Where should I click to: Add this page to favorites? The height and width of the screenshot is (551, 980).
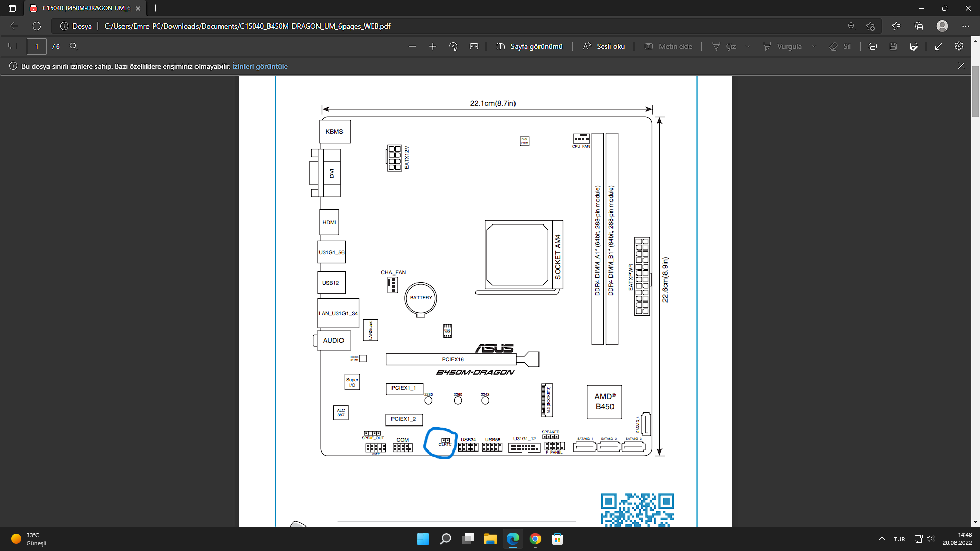point(871,26)
